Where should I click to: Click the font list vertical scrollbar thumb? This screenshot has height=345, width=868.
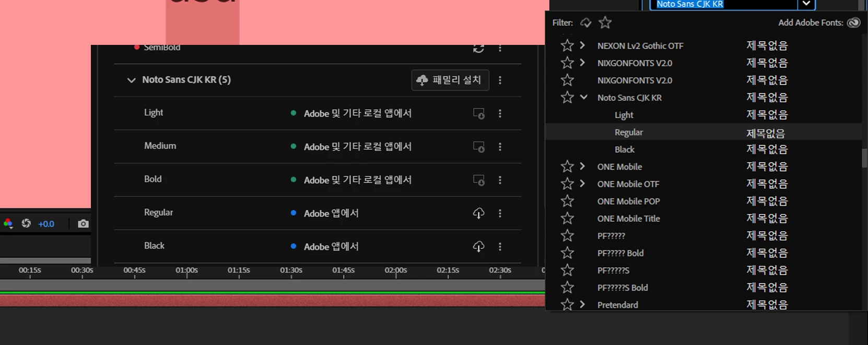coord(864,158)
